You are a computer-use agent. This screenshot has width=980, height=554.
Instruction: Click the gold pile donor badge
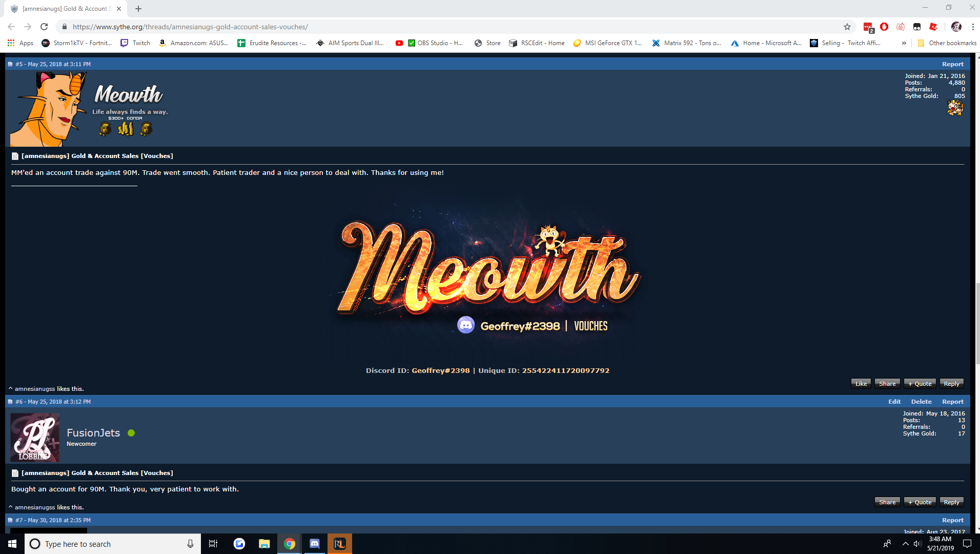tap(126, 128)
